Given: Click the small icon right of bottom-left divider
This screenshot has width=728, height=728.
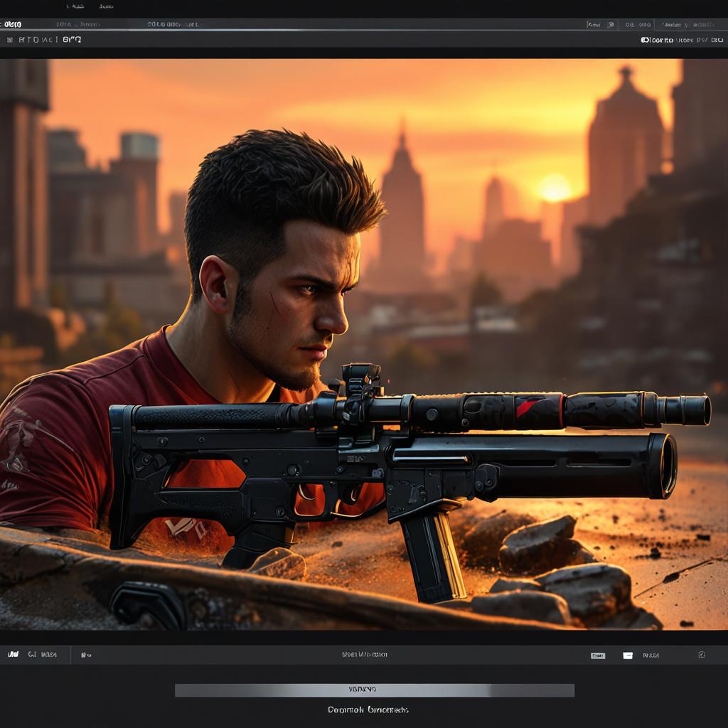Looking at the screenshot, I should point(86,655).
